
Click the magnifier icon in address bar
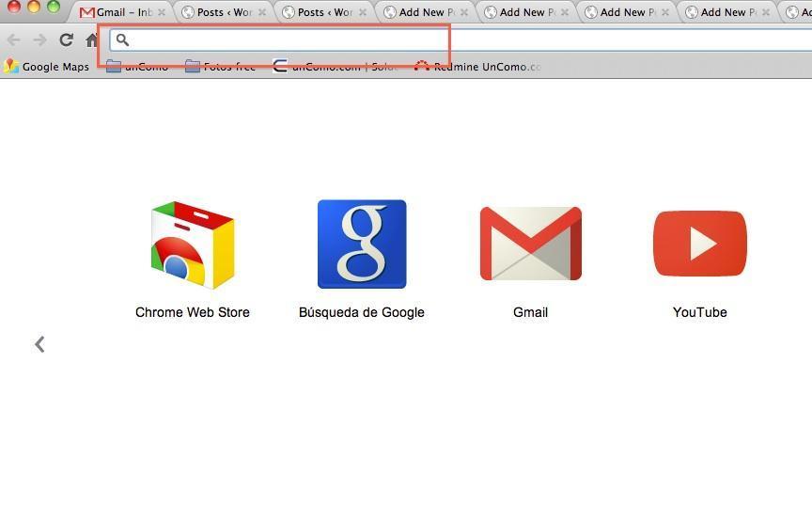coord(122,39)
